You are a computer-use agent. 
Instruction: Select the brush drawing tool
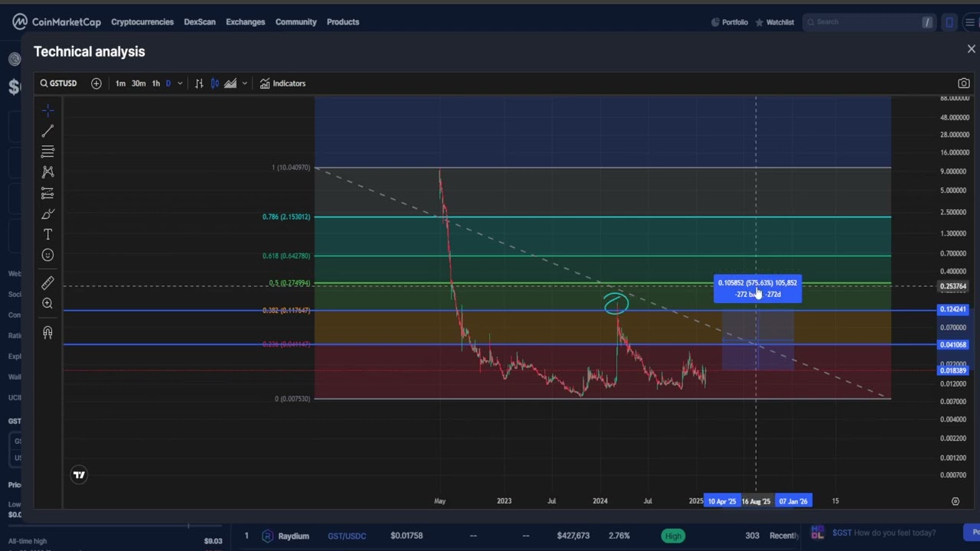[x=47, y=214]
